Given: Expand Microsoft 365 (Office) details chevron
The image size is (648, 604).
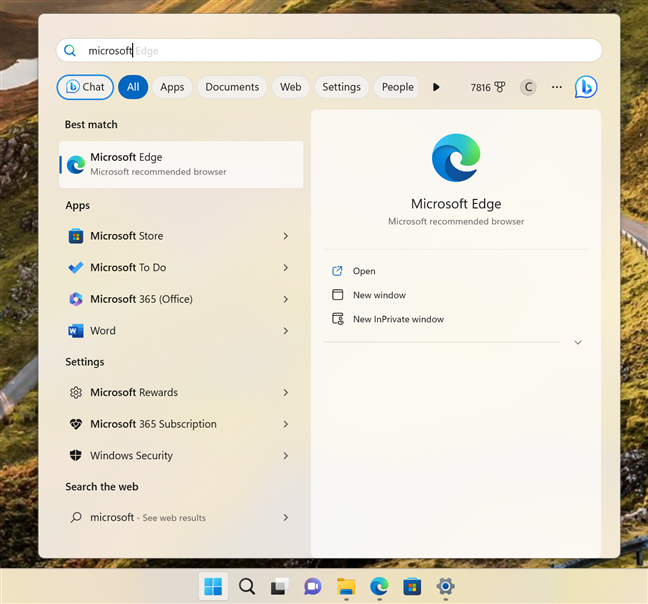Looking at the screenshot, I should (286, 299).
